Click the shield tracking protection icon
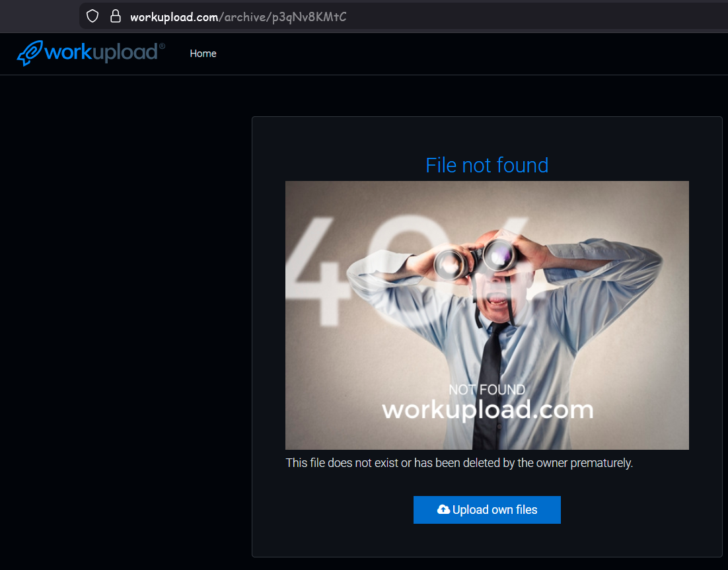 point(93,17)
